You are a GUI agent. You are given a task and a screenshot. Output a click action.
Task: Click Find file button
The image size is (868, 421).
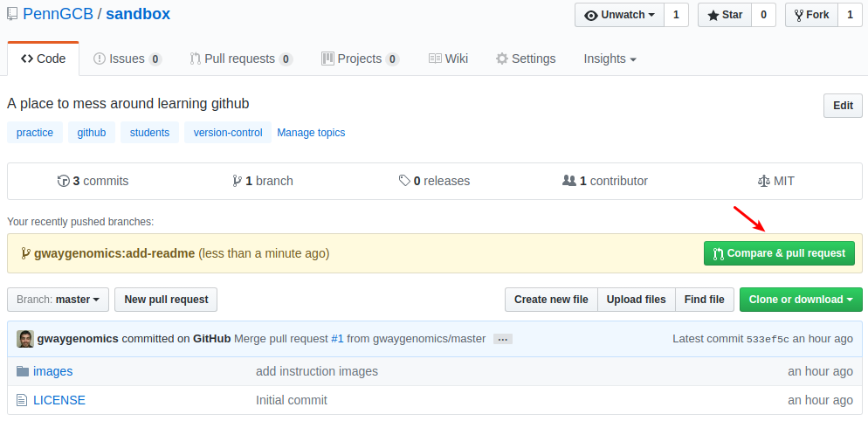pyautogui.click(x=704, y=299)
